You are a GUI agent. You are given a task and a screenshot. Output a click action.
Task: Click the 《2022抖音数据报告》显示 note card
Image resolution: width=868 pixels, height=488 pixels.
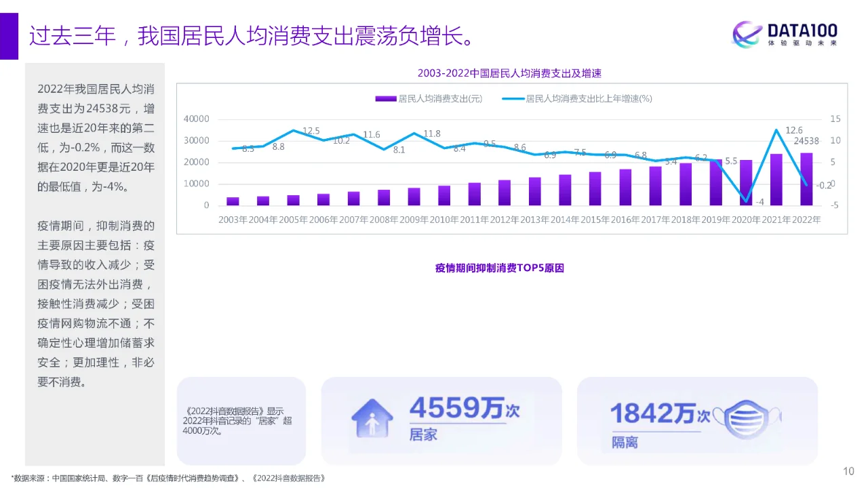point(241,421)
